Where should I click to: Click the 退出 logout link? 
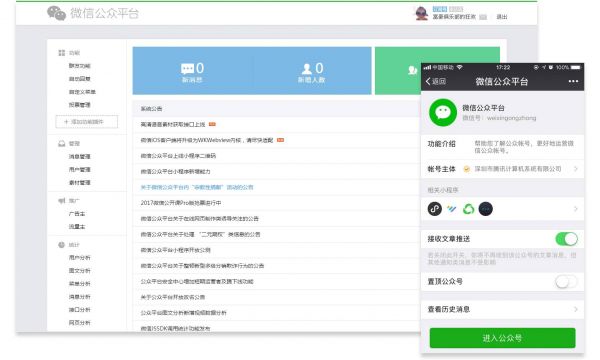(502, 17)
